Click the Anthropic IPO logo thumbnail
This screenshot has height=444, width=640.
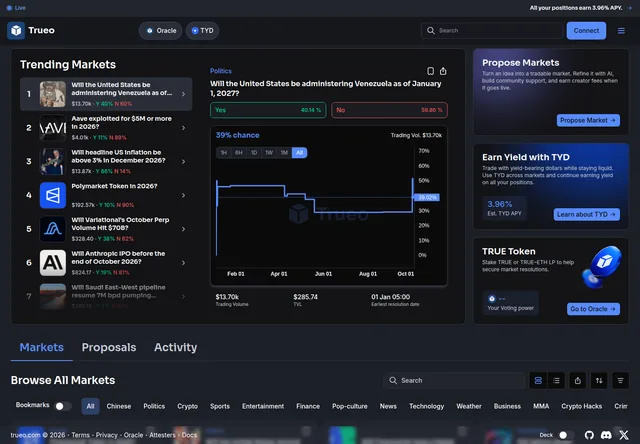[x=53, y=263]
